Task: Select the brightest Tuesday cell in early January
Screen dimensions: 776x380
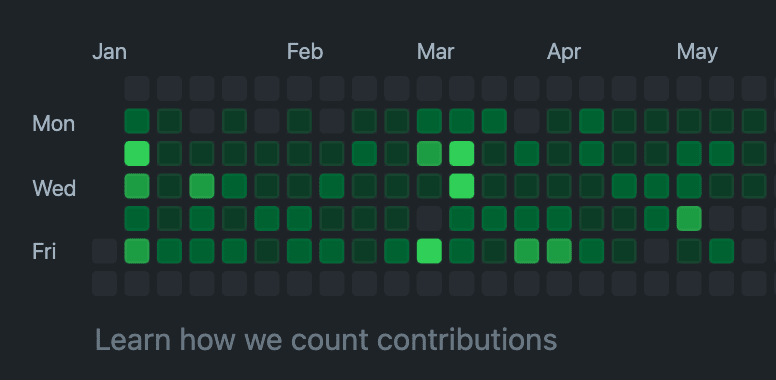Action: pyautogui.click(x=137, y=153)
